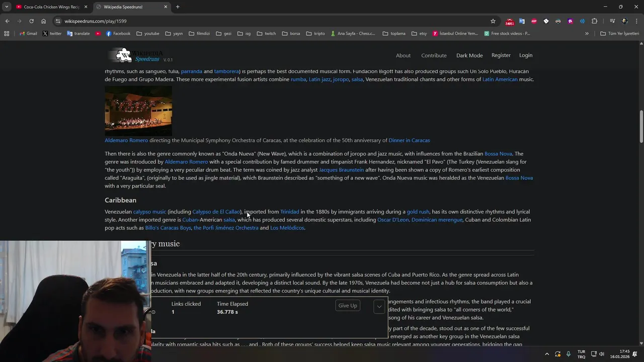Screen dimensions: 644x362
Task: Show hidden tray icons chevron
Action: 547,354
